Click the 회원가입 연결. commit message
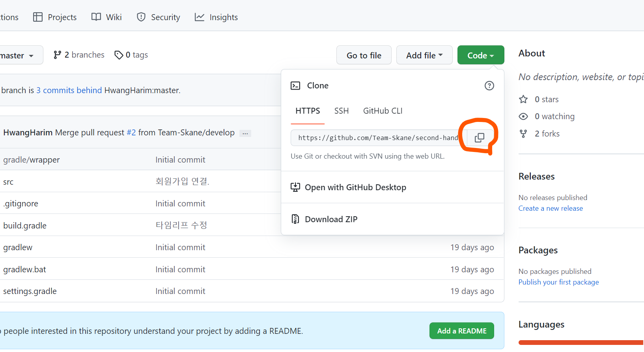This screenshot has height=352, width=644. click(182, 182)
